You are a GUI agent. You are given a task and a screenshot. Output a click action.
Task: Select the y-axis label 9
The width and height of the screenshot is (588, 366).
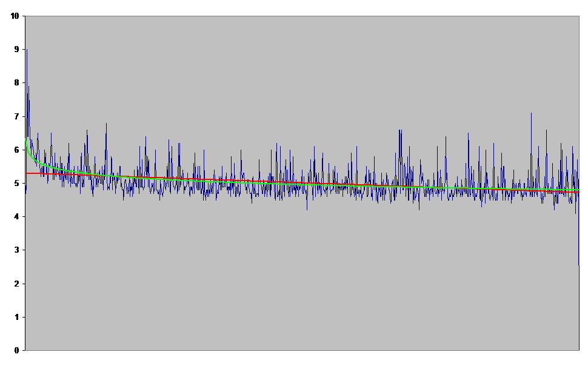[16, 50]
